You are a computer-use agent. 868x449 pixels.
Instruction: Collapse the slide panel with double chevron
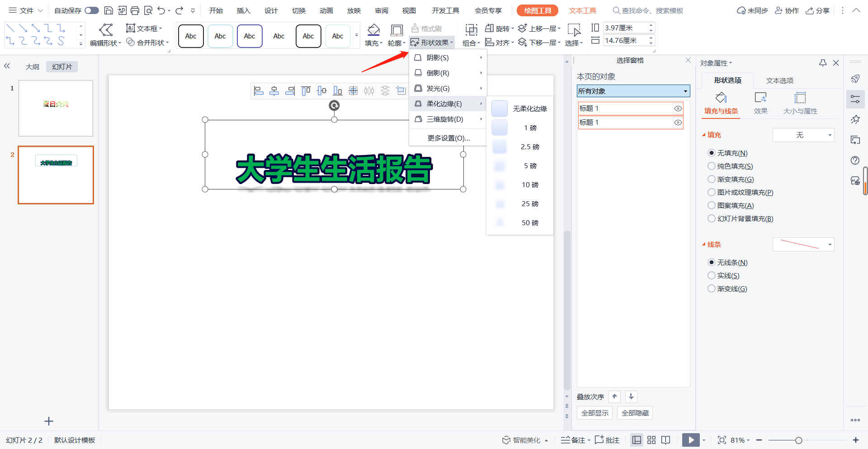point(7,66)
